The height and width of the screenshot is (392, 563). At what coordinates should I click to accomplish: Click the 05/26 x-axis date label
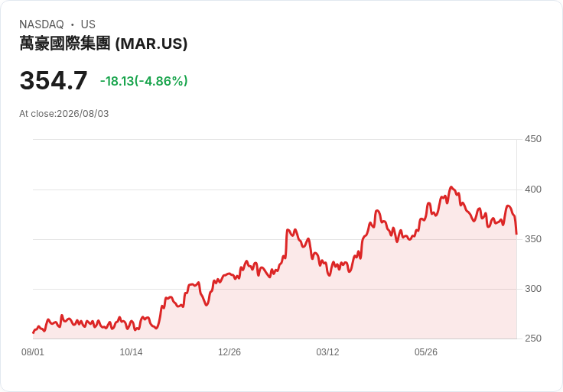[x=426, y=352]
